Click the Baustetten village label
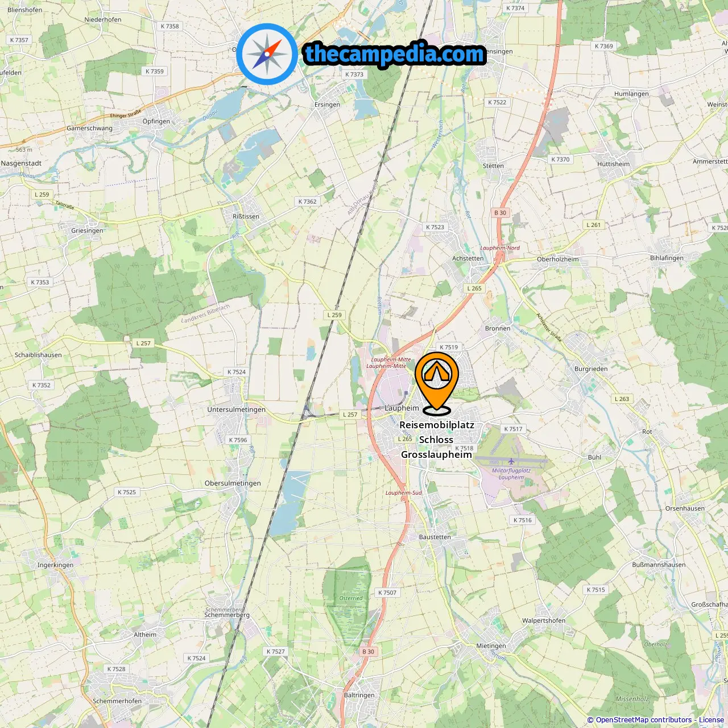 (435, 537)
